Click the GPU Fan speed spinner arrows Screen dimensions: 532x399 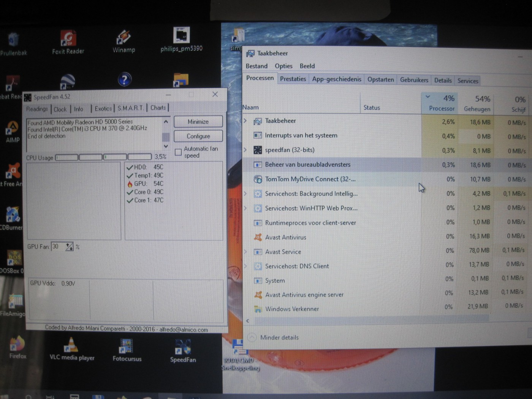69,247
